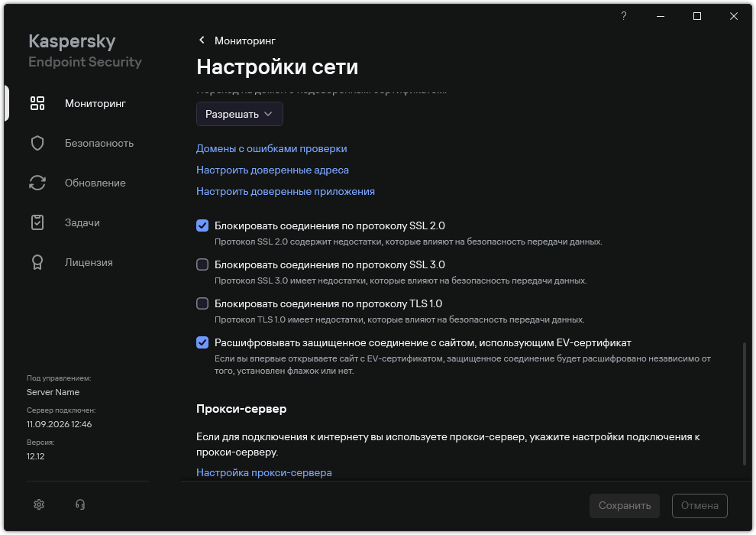Click the Endpoint Security subtitle text
The width and height of the screenshot is (756, 535).
[85, 62]
